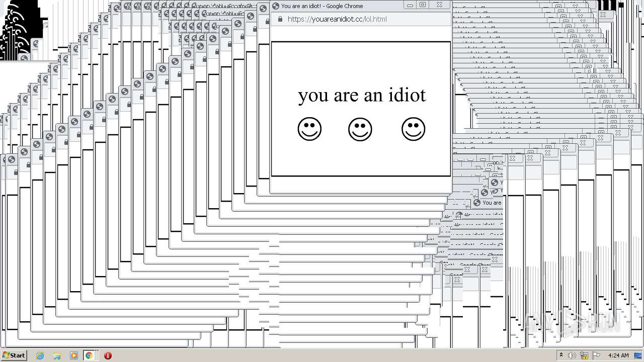Maximize the front 'You are an idiot!' window
The image size is (644, 362).
(423, 5)
